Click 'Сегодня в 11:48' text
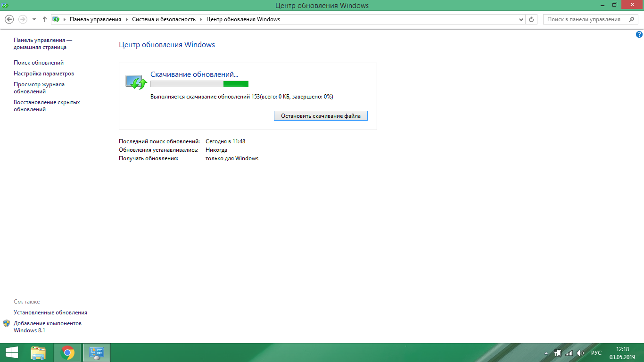Viewport: 644px width, 362px height. pos(225,141)
